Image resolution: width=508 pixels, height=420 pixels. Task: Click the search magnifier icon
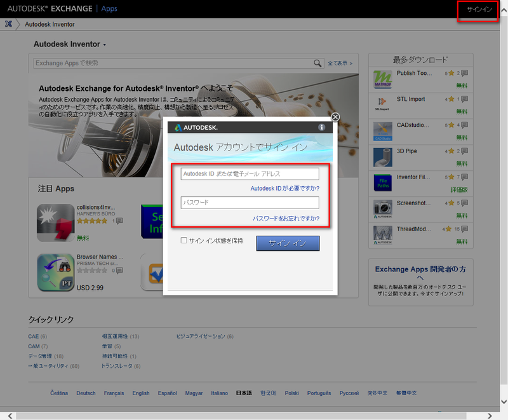tap(317, 63)
